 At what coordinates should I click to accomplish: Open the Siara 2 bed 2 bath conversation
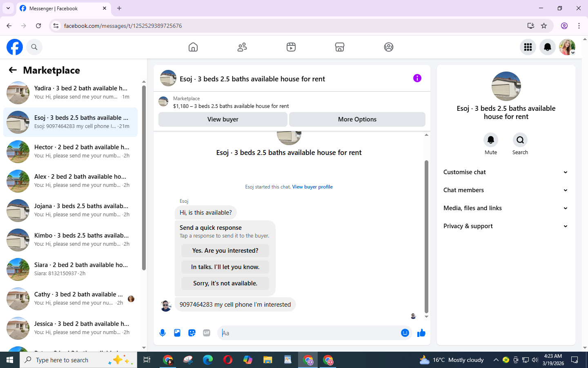click(x=70, y=269)
